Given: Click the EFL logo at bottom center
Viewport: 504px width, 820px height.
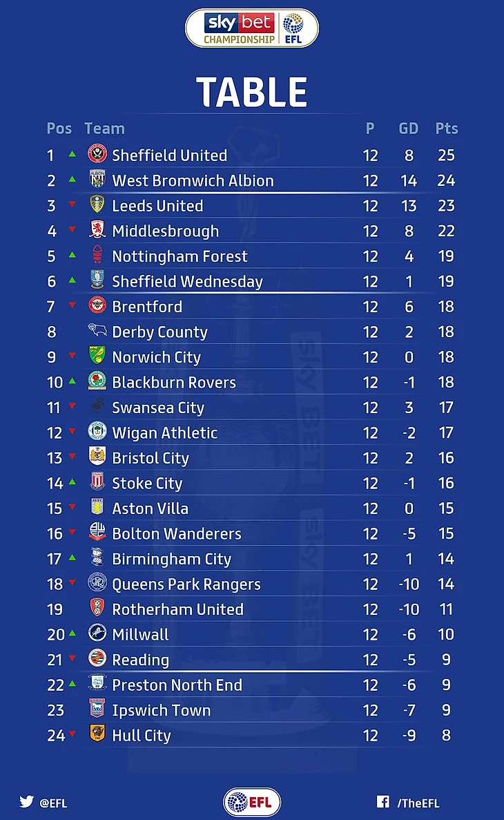Looking at the screenshot, I should click(252, 802).
